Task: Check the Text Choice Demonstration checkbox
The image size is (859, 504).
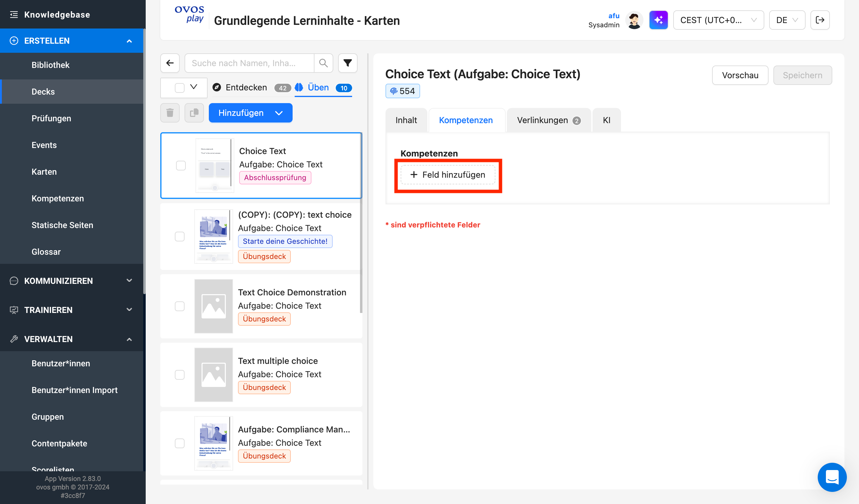Action: coord(180,306)
